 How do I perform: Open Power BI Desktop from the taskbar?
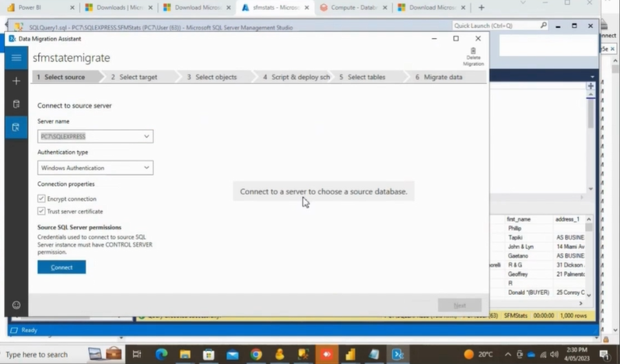click(350, 354)
